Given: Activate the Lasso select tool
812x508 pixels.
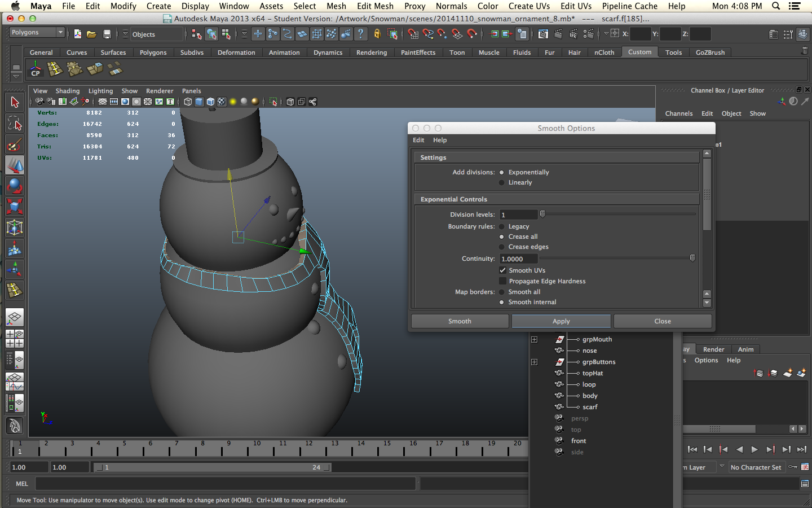Looking at the screenshot, I should tap(15, 123).
